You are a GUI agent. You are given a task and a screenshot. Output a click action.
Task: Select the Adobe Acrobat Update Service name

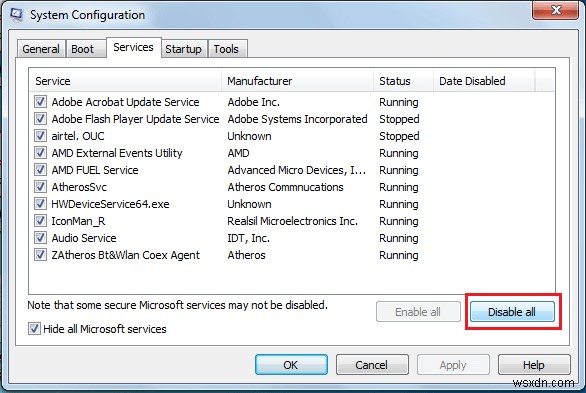(x=125, y=102)
